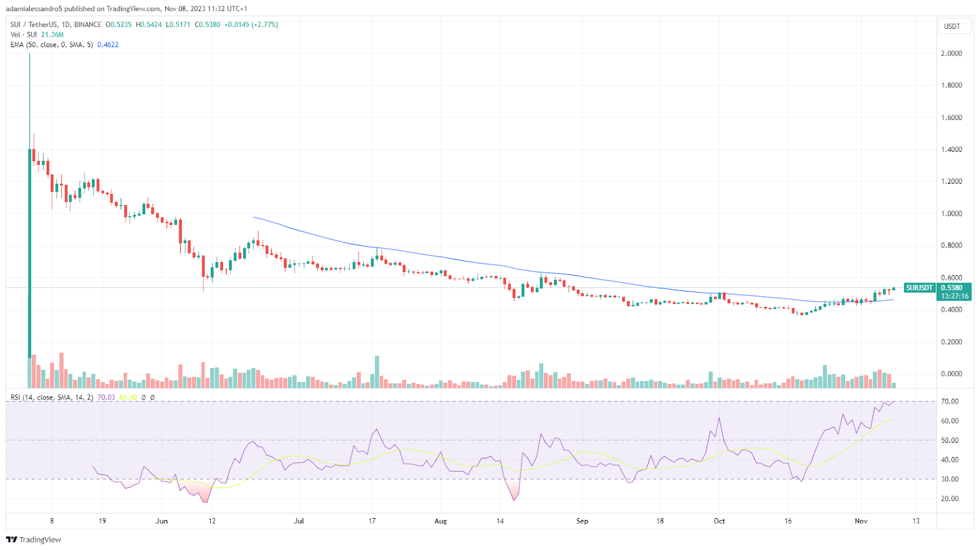The height and width of the screenshot is (550, 980).
Task: Click the green SUIUSDT price tag
Action: click(919, 288)
